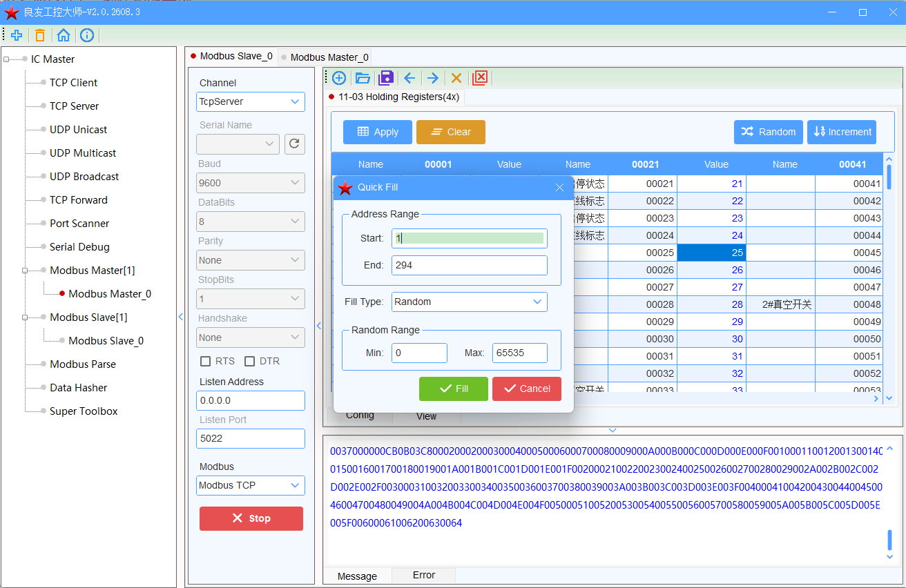Save with the floppy disk icon

[386, 78]
